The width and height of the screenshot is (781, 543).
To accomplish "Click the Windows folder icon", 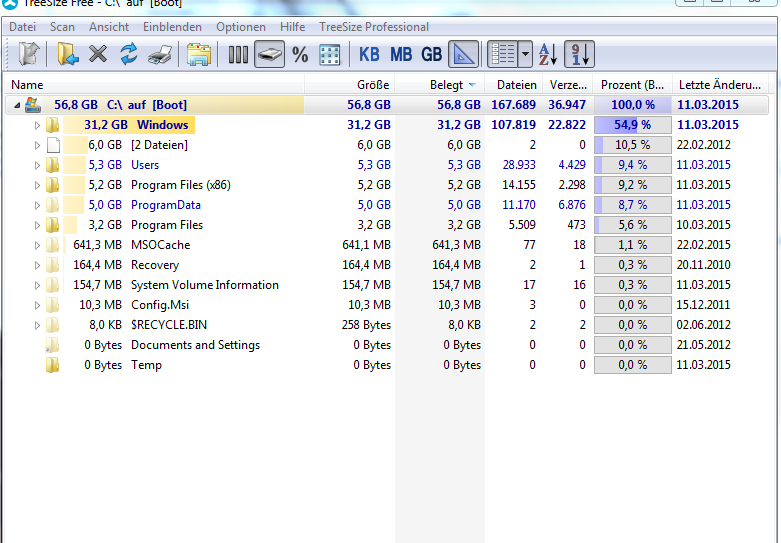I will (x=53, y=125).
